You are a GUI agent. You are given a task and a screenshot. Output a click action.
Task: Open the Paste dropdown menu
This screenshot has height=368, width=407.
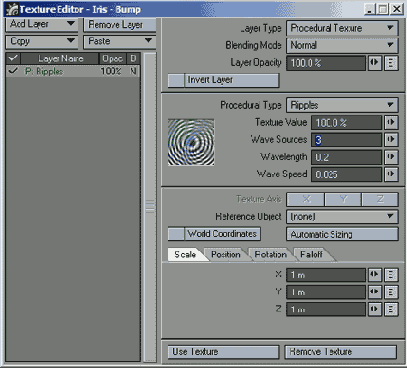pyautogui.click(x=120, y=41)
